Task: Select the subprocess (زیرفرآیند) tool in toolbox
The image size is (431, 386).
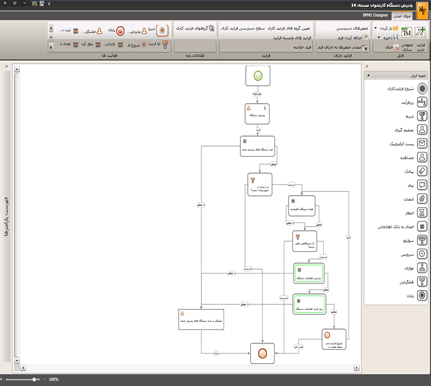Action: [422, 102]
